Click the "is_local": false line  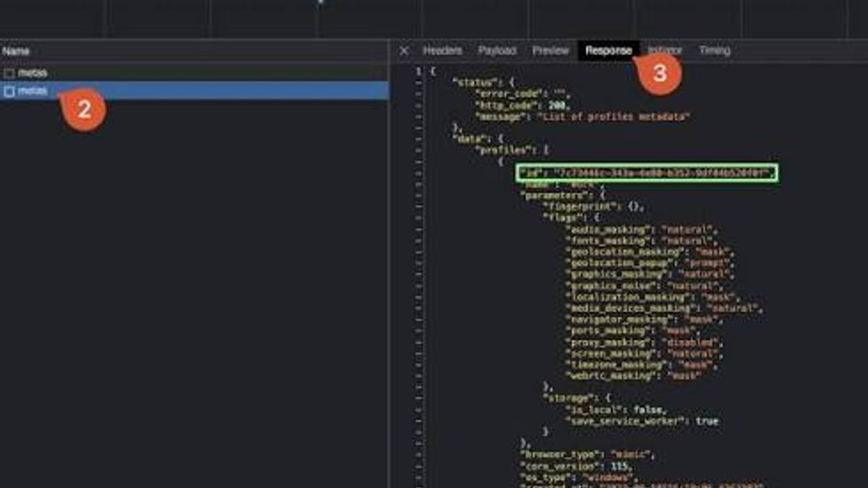pyautogui.click(x=615, y=410)
